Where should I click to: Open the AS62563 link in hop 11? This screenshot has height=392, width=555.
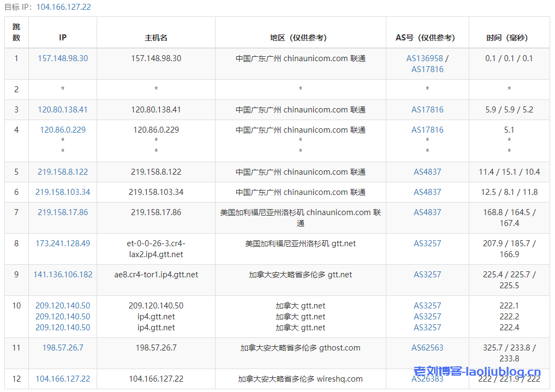(427, 347)
